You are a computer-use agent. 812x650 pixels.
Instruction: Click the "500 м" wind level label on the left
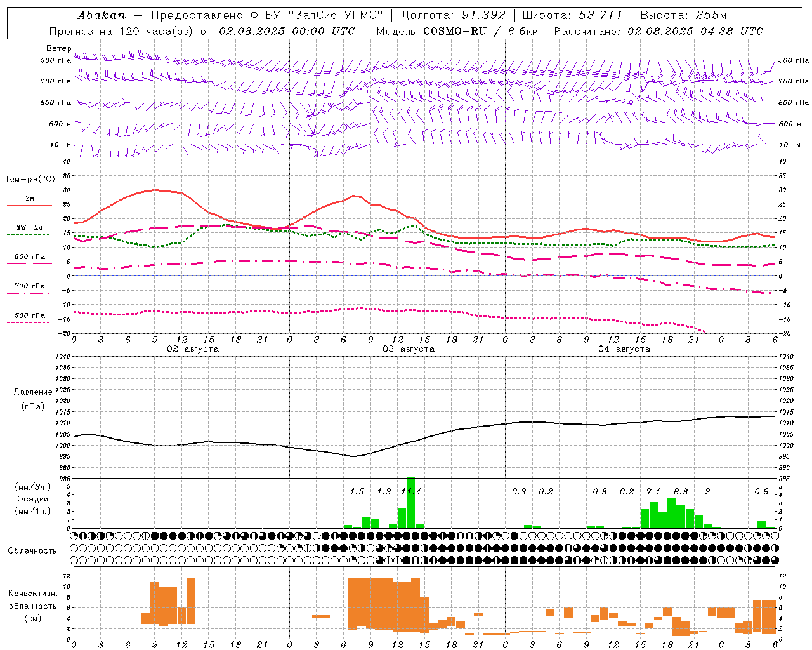(60, 124)
